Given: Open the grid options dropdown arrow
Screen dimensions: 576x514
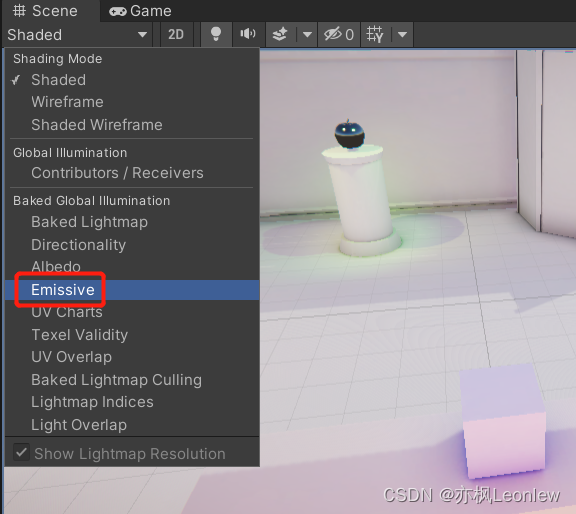Looking at the screenshot, I should tap(402, 35).
